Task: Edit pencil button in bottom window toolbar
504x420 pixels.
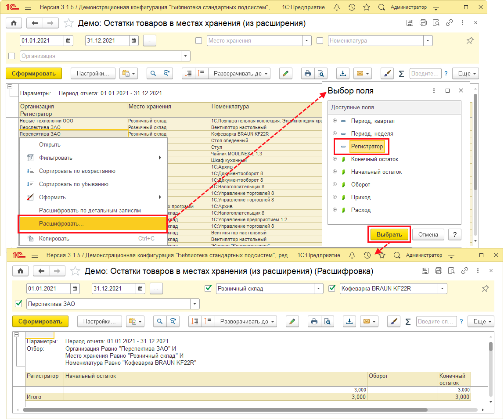Action: point(292,321)
